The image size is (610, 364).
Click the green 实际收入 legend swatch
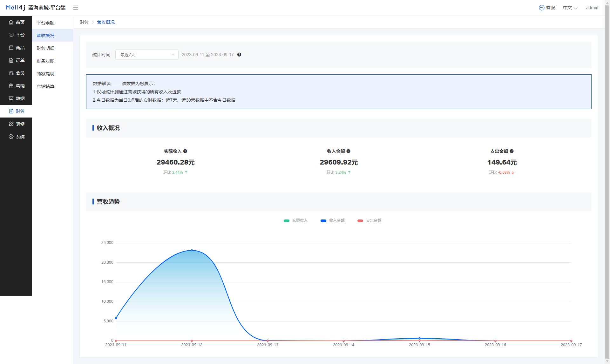pyautogui.click(x=286, y=221)
